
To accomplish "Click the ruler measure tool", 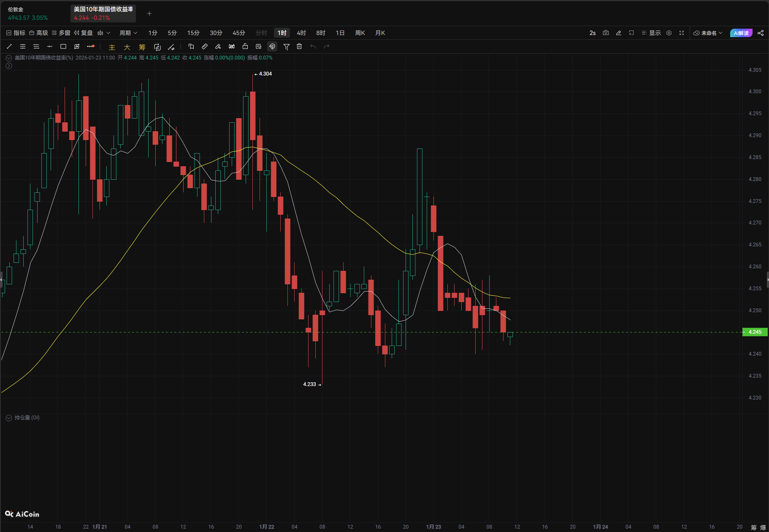I will (x=205, y=46).
